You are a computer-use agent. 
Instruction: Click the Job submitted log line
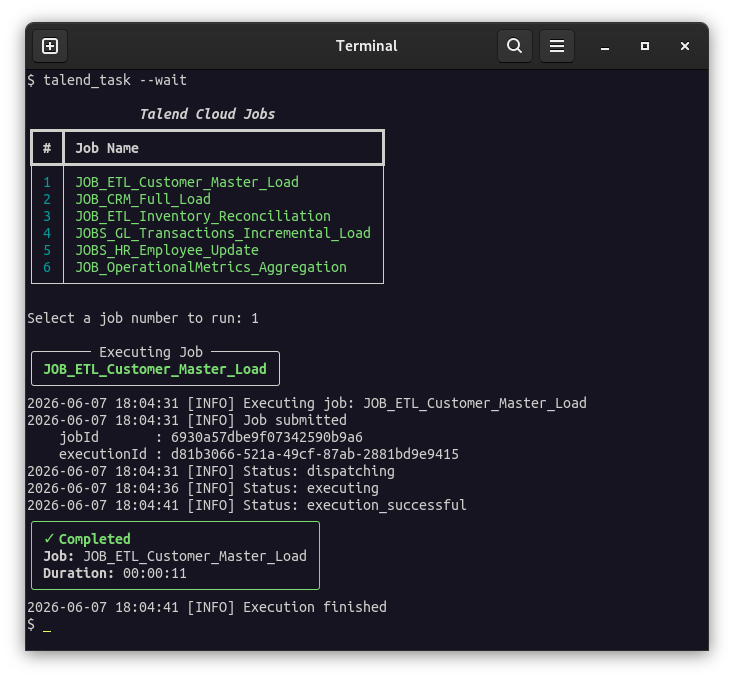(187, 420)
